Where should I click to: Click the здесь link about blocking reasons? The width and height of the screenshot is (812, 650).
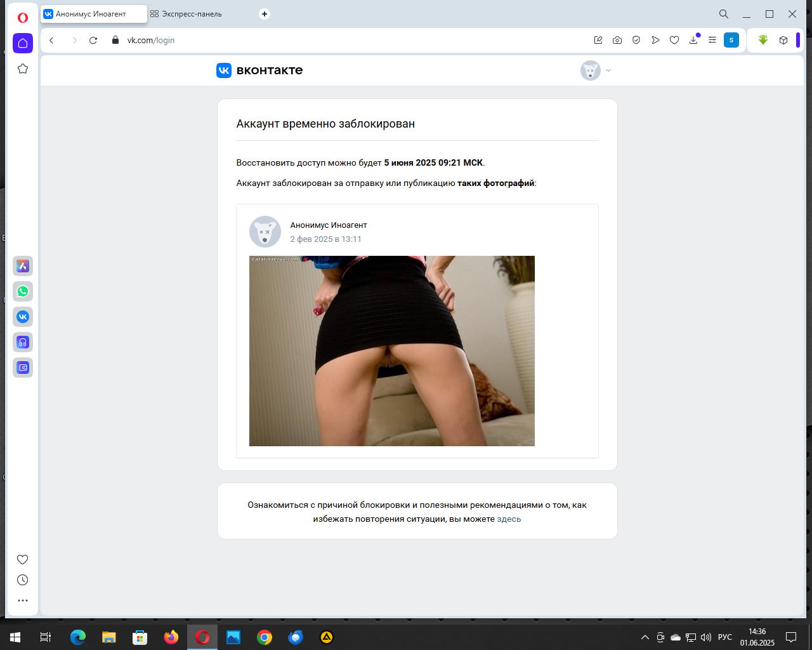[x=509, y=519]
